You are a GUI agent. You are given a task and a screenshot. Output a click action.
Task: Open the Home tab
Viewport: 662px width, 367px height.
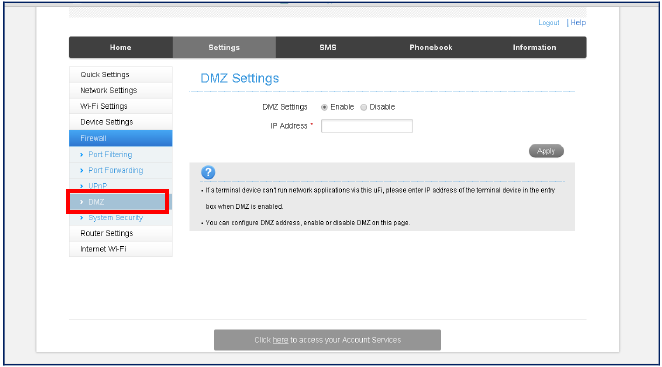coord(121,47)
